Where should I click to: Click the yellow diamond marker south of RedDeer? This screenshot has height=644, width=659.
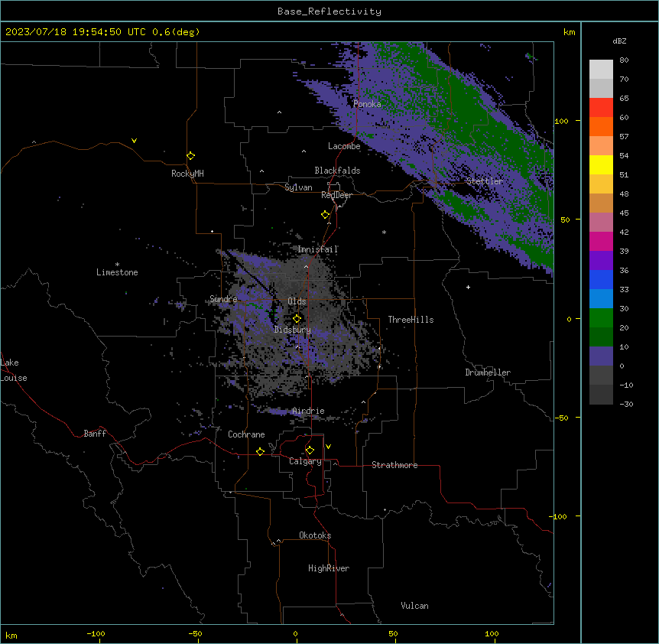pyautogui.click(x=326, y=215)
